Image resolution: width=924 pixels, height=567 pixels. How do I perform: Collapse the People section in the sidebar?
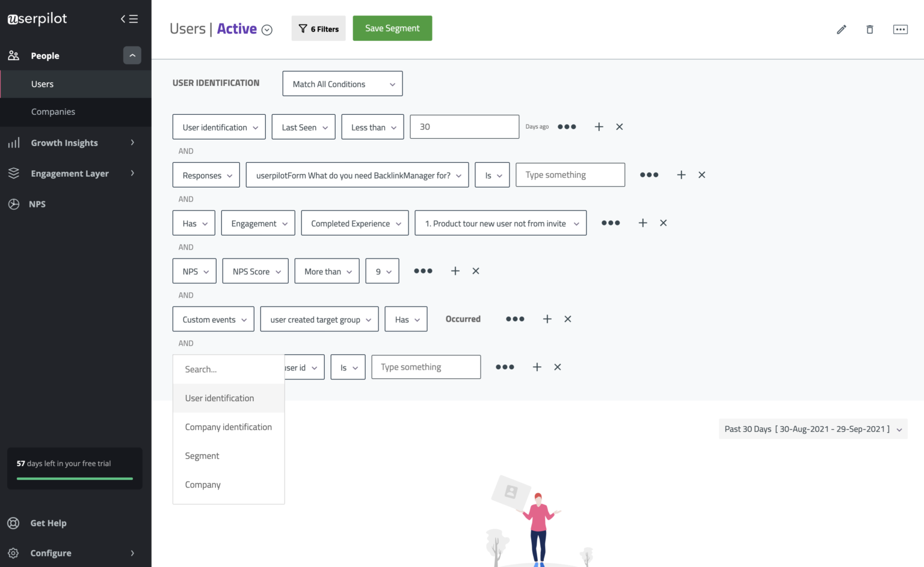(x=132, y=55)
